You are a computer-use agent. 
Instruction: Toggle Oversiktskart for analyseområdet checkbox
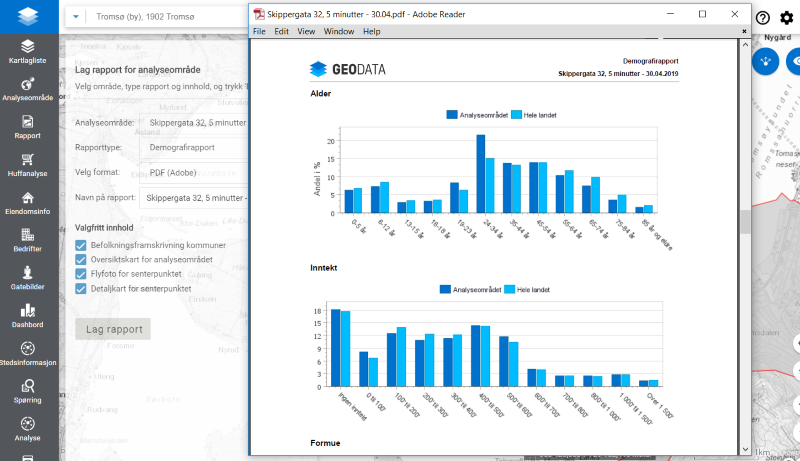[x=82, y=260]
